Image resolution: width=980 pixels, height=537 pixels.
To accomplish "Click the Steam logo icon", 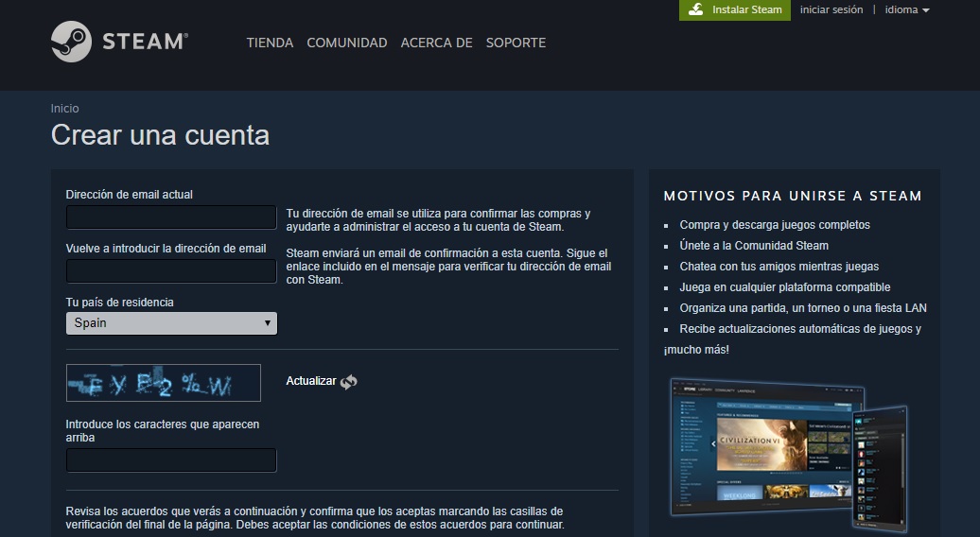I will (71, 42).
